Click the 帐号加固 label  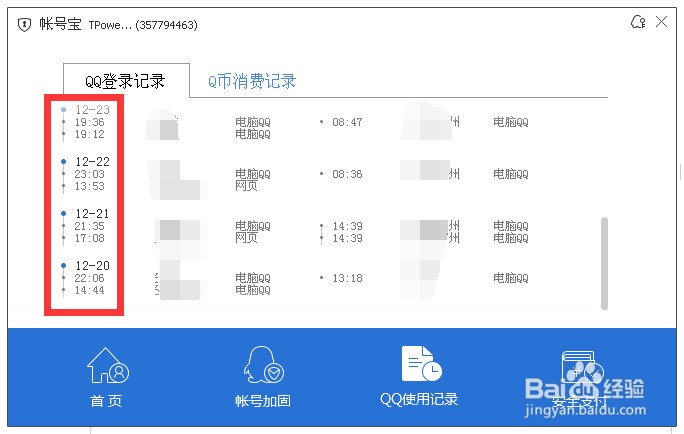[263, 401]
